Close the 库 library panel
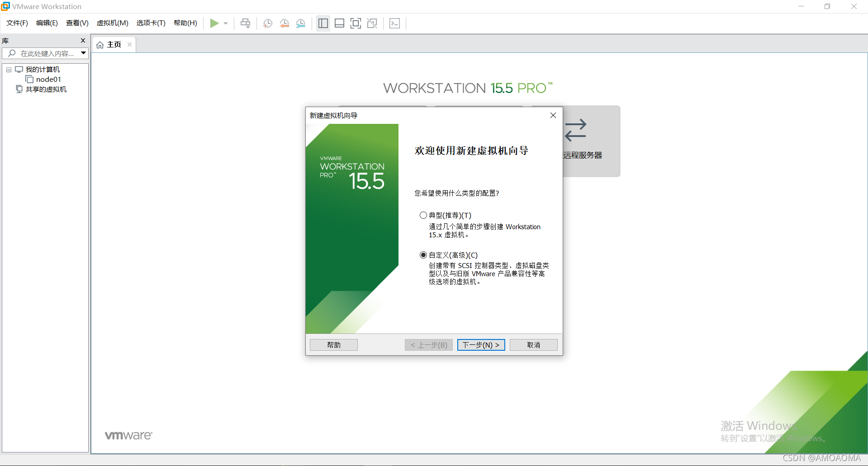Screen dimensions: 868x466 click(83, 41)
